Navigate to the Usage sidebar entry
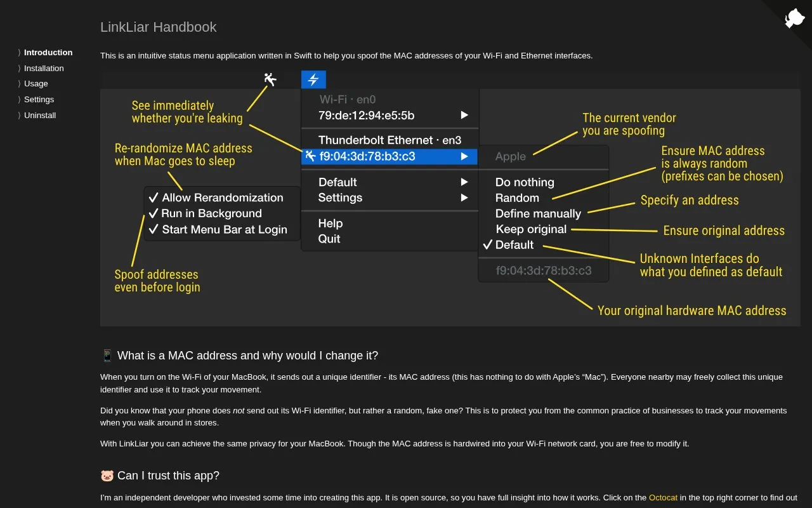 coord(36,84)
